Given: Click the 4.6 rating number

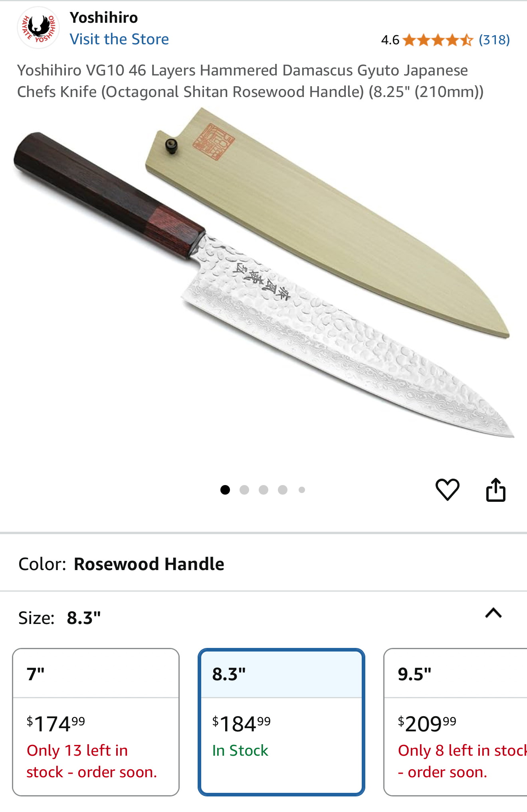Looking at the screenshot, I should [390, 40].
